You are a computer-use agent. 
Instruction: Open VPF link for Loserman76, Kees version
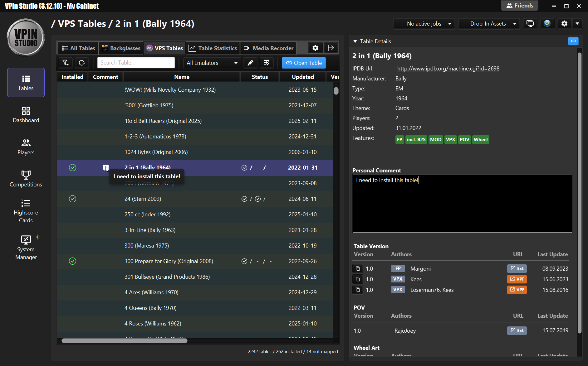click(517, 290)
